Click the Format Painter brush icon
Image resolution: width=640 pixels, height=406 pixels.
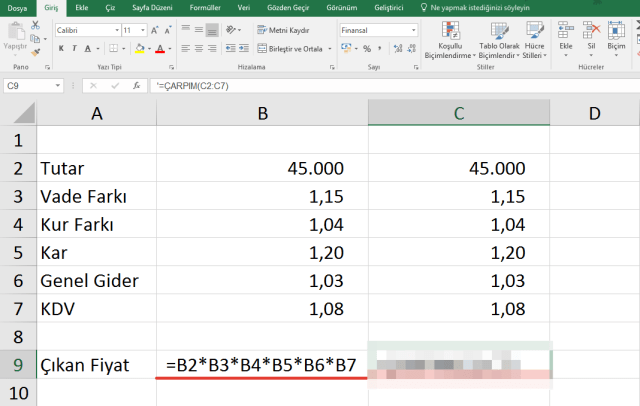click(x=36, y=51)
